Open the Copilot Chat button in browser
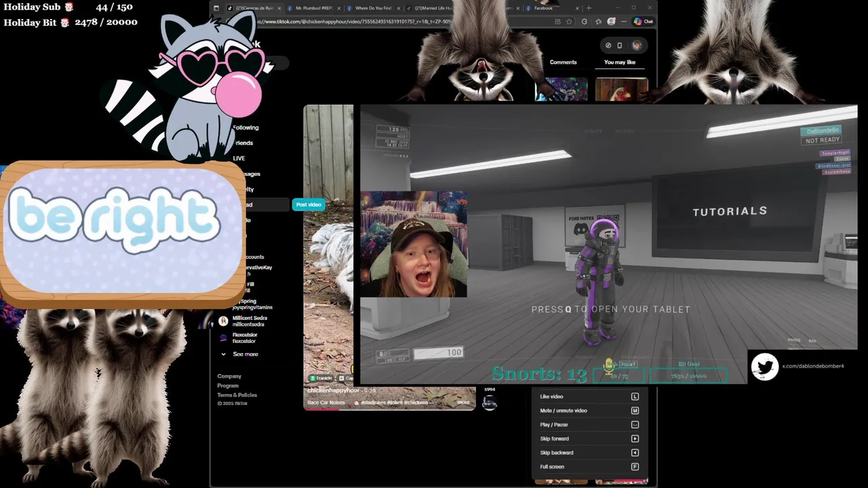 (644, 21)
